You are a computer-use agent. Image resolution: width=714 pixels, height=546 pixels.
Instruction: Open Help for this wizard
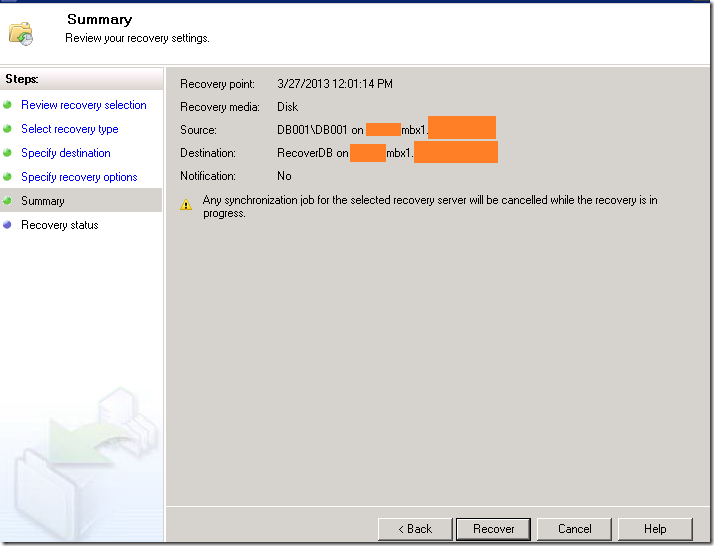pos(655,529)
